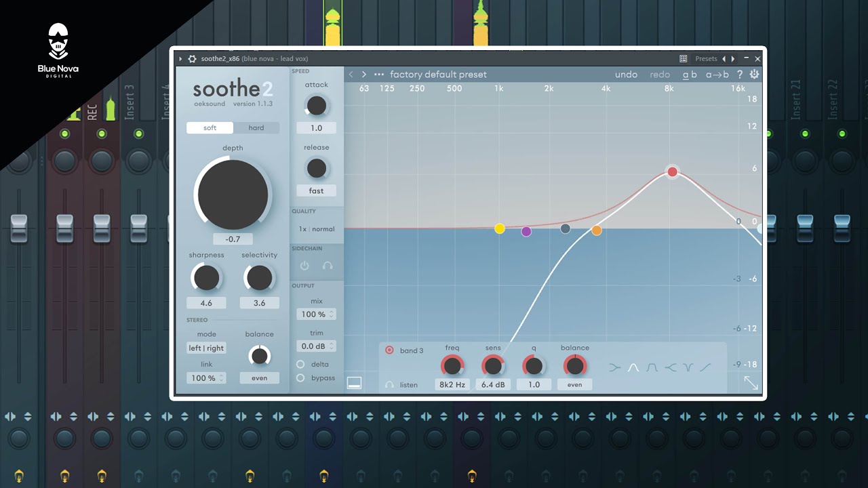Image resolution: width=868 pixels, height=488 pixels.
Task: Click the stereo balance knob
Action: click(x=259, y=355)
